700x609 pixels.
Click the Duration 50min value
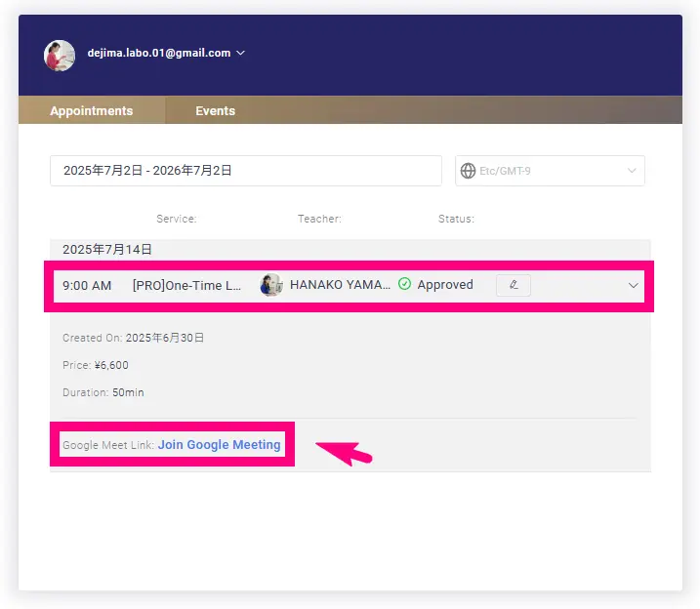[128, 392]
